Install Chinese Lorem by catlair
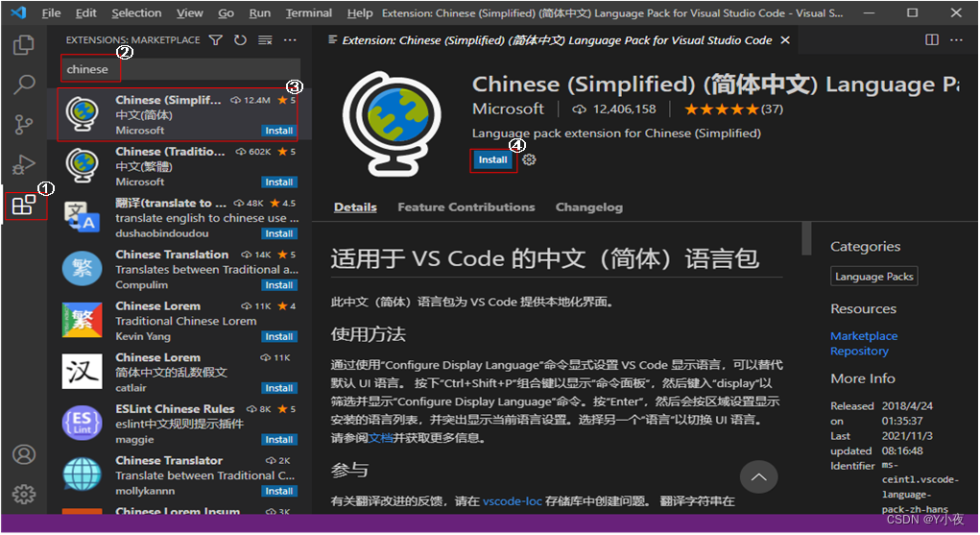Image resolution: width=980 pixels, height=535 pixels. click(278, 388)
